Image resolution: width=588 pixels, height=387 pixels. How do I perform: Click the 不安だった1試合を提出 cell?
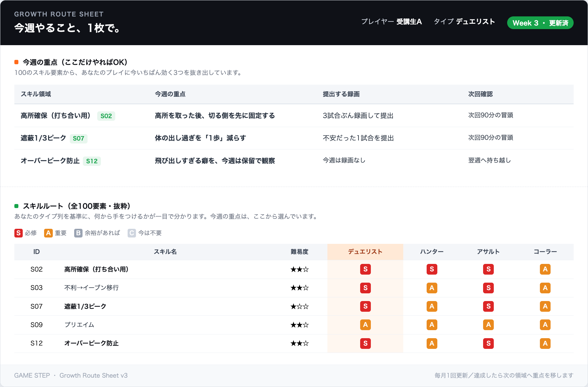[x=358, y=138]
